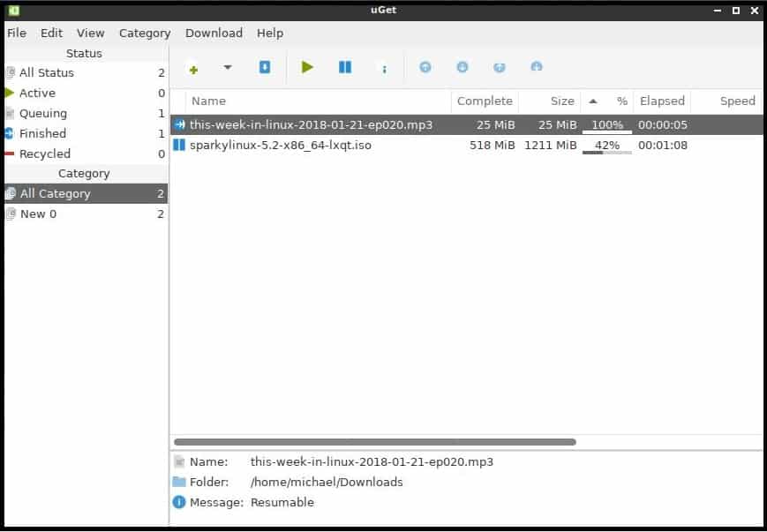Click the Category panel header

84,174
